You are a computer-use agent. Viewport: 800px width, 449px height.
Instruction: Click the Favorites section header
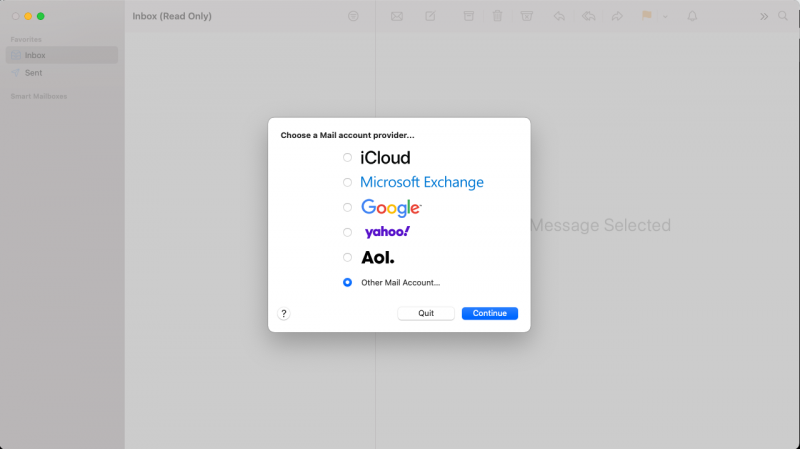[26, 39]
